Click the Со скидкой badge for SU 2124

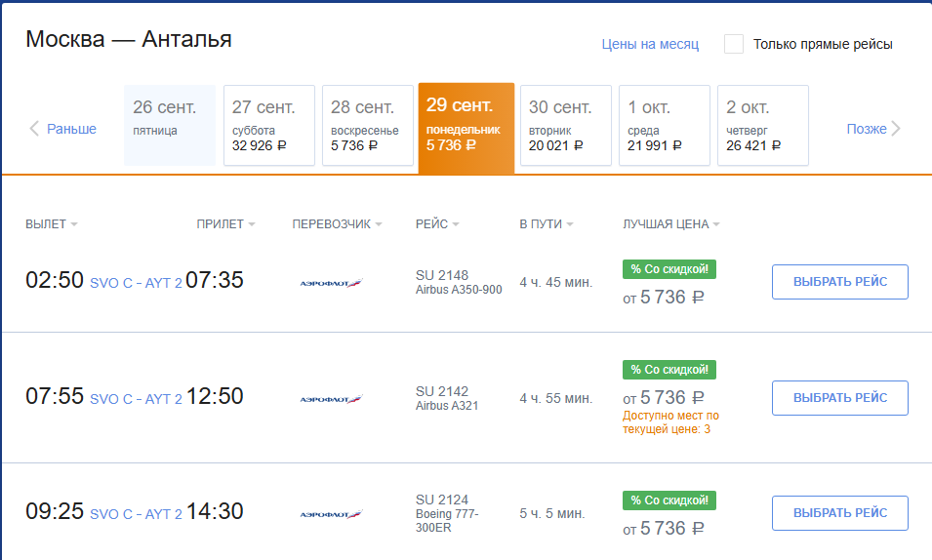tap(669, 500)
